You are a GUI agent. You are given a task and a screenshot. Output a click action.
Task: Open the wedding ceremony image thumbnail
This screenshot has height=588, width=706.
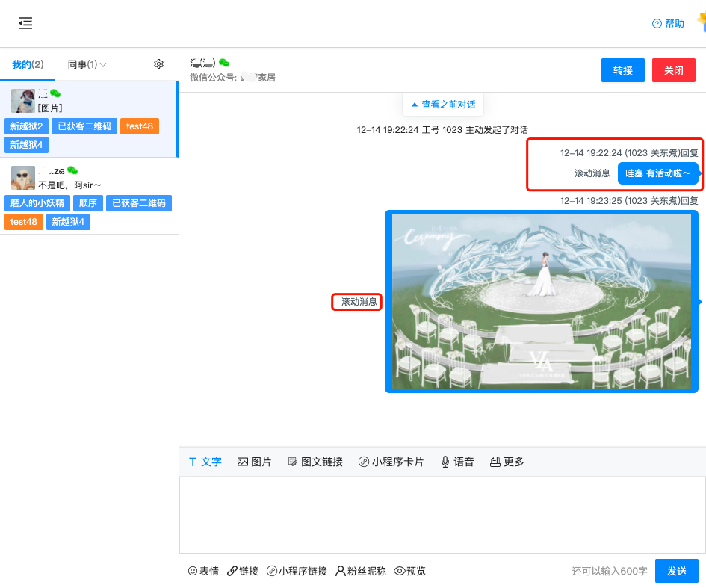pyautogui.click(x=542, y=301)
